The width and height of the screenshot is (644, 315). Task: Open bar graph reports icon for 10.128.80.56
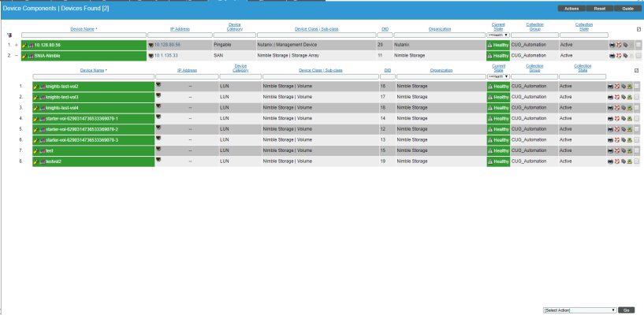click(31, 45)
